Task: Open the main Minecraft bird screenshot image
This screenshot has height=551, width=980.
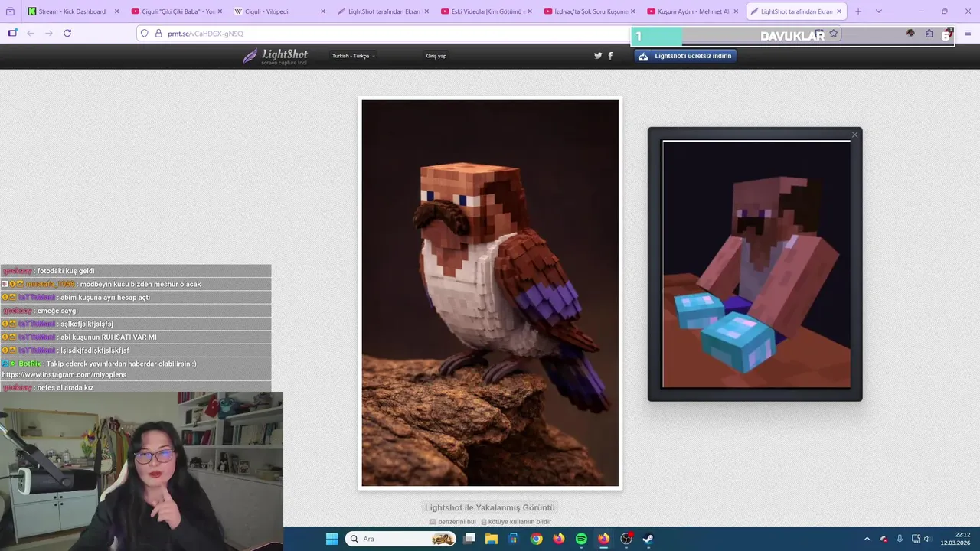Action: point(490,293)
